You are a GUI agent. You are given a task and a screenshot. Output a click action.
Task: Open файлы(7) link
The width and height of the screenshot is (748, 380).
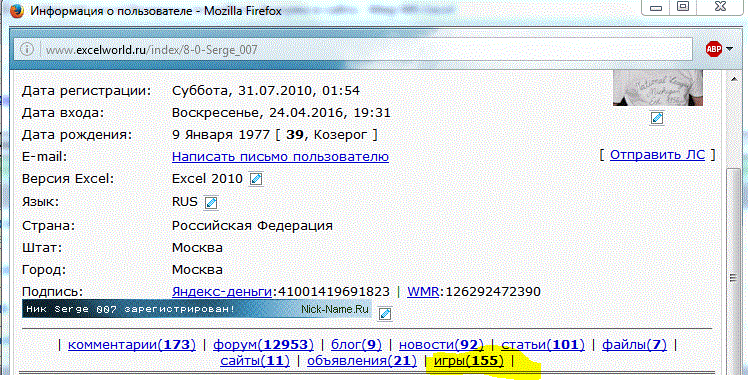(634, 344)
